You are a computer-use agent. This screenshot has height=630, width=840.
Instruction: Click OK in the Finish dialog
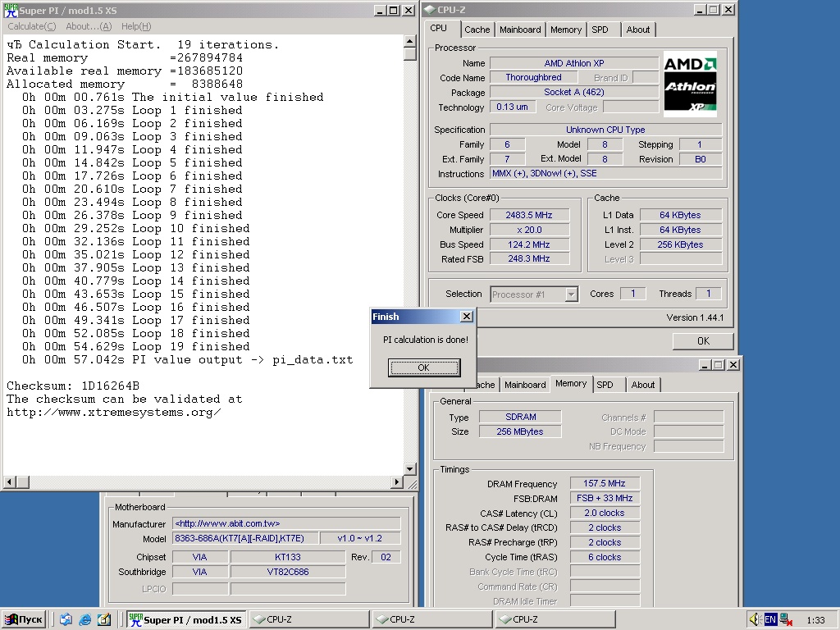(424, 367)
